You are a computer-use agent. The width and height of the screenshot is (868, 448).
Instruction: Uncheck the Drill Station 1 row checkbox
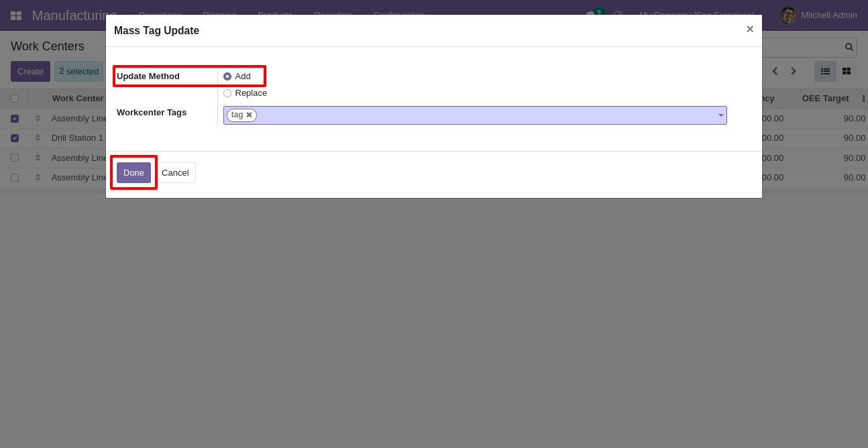coord(15,138)
